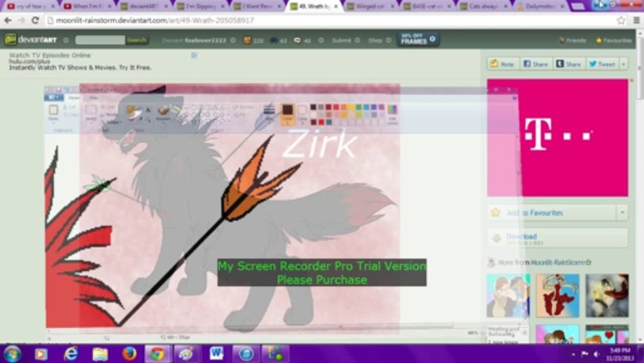Bookmark this page with the star icon
This screenshot has width=644, height=363.
tap(621, 21)
